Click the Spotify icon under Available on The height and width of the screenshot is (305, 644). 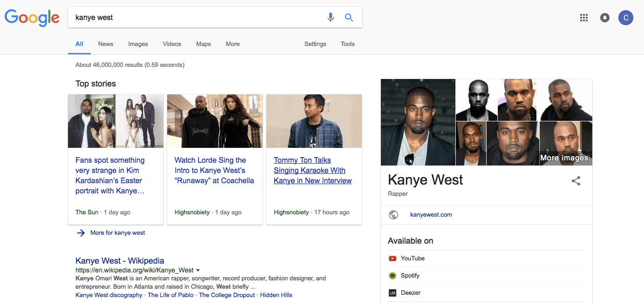(393, 276)
